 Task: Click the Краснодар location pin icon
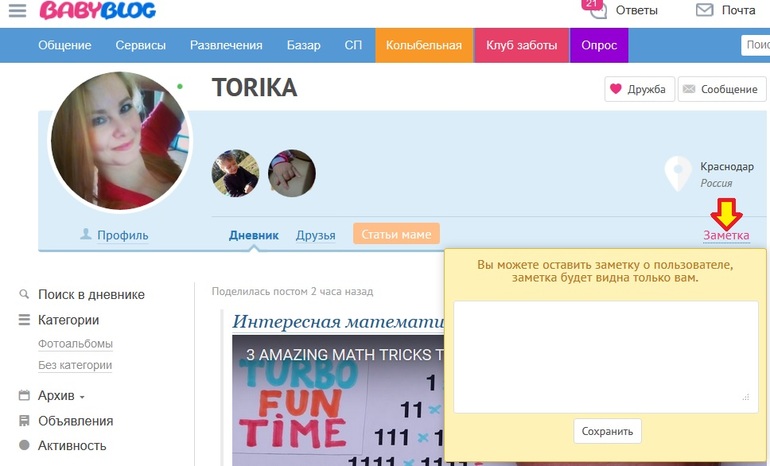[x=679, y=173]
